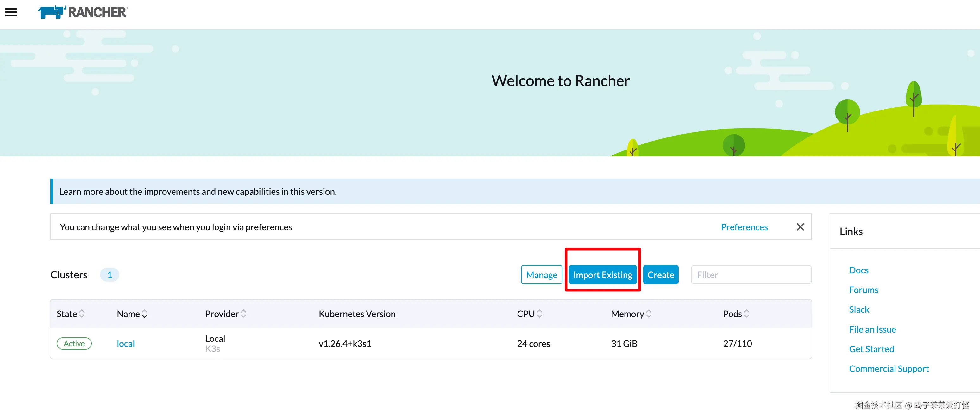
Task: Open the Commercial Support link
Action: (888, 369)
